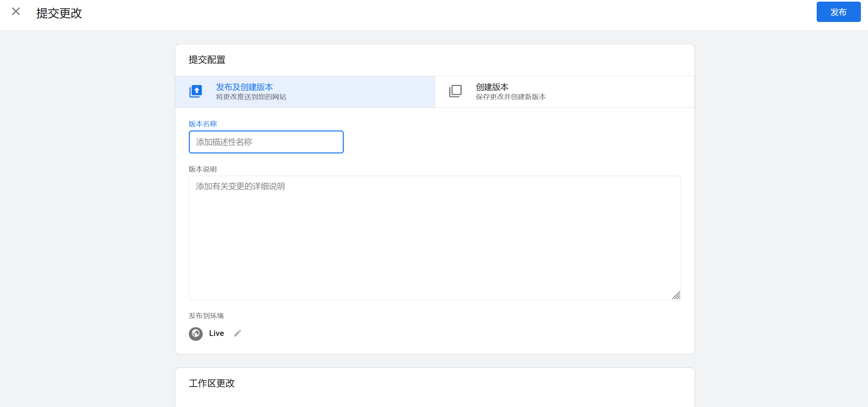Click the publish upload icon
This screenshot has width=868, height=407.
(x=196, y=91)
